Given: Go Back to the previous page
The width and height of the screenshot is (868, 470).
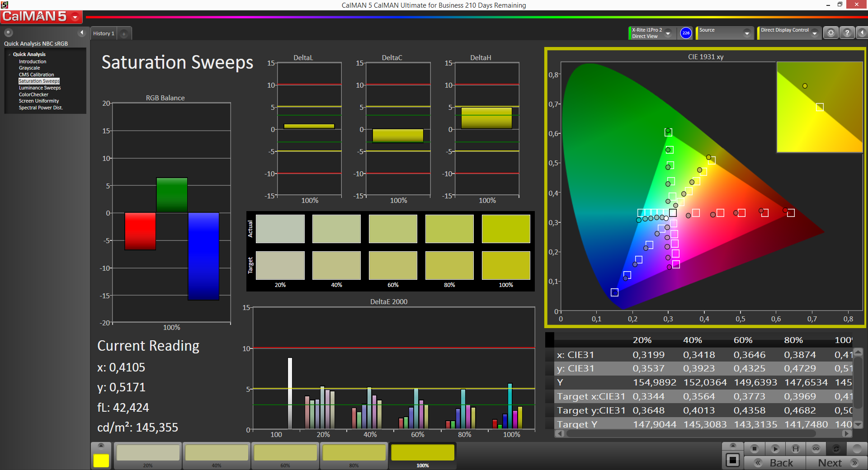Looking at the screenshot, I should coord(774,463).
